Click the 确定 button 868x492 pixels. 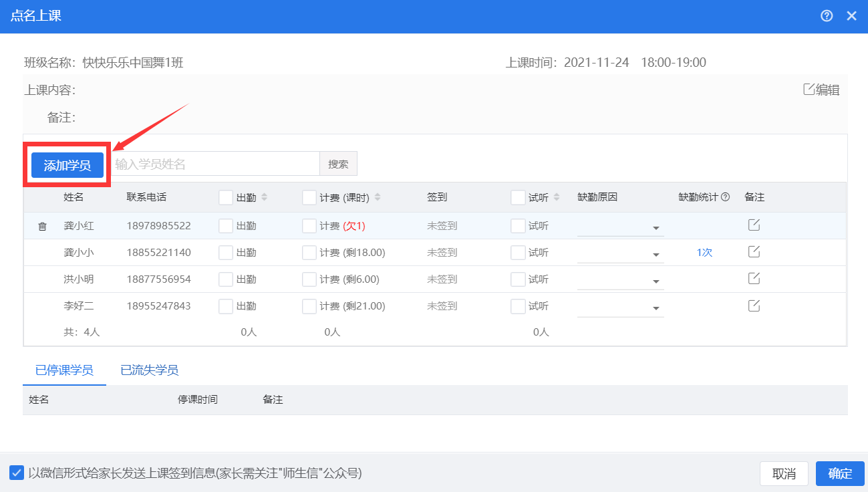point(840,473)
